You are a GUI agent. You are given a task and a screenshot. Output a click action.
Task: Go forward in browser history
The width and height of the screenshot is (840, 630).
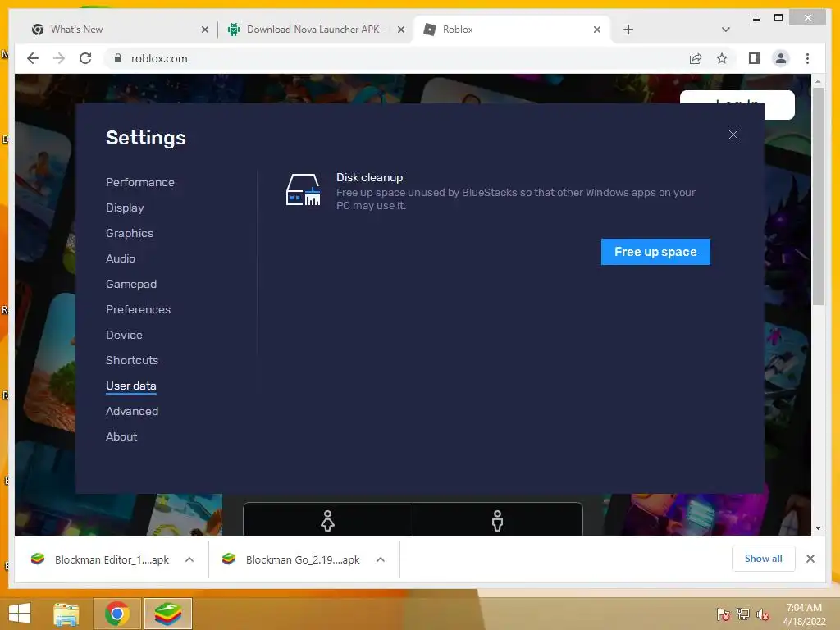(x=59, y=58)
